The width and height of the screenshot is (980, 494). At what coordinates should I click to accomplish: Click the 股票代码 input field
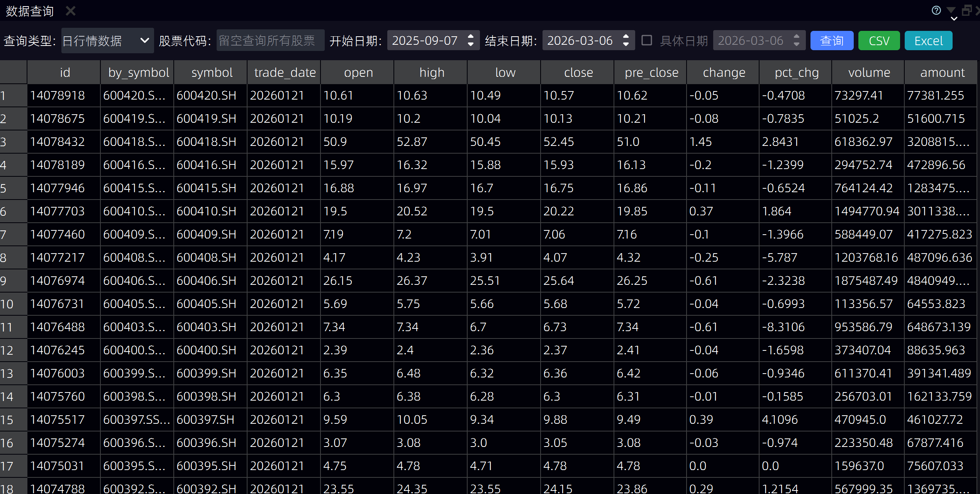tap(270, 41)
